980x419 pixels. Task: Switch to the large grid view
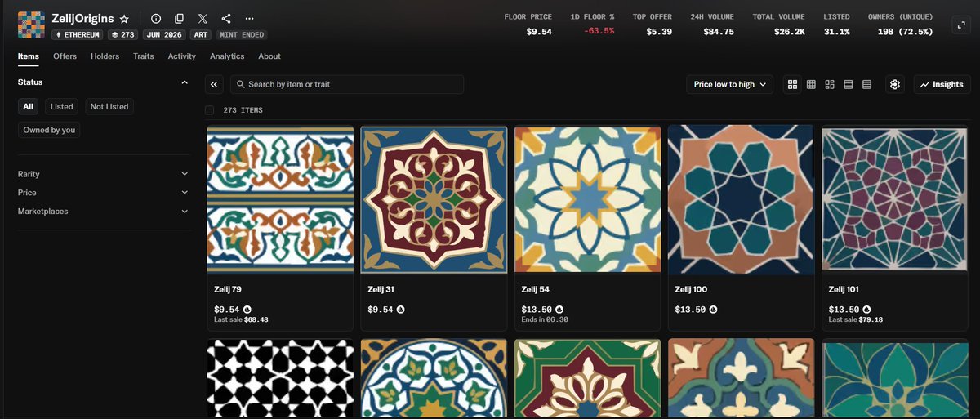click(792, 84)
